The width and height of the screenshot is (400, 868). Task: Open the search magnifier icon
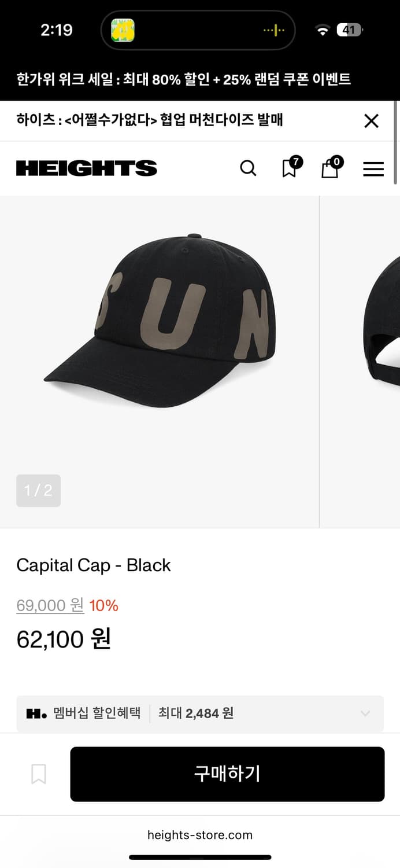coord(248,168)
